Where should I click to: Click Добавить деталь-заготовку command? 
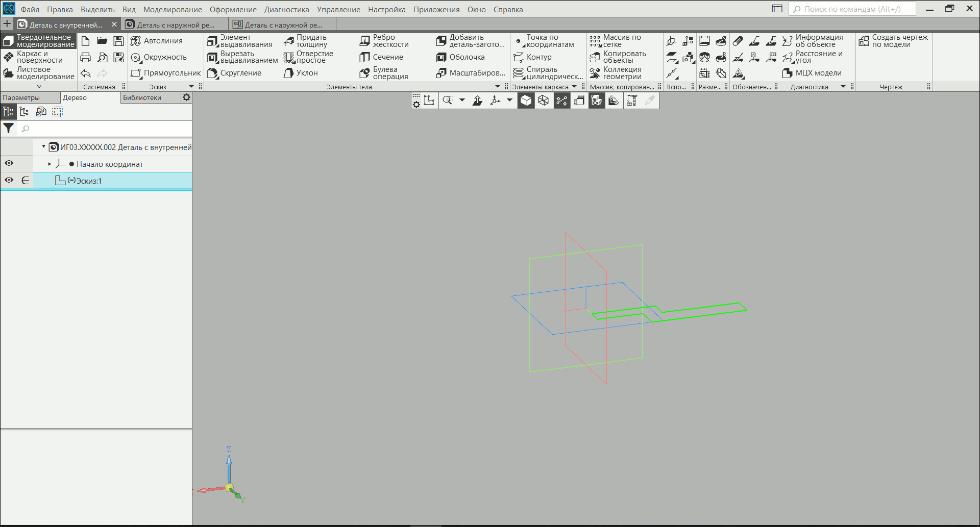coord(470,41)
